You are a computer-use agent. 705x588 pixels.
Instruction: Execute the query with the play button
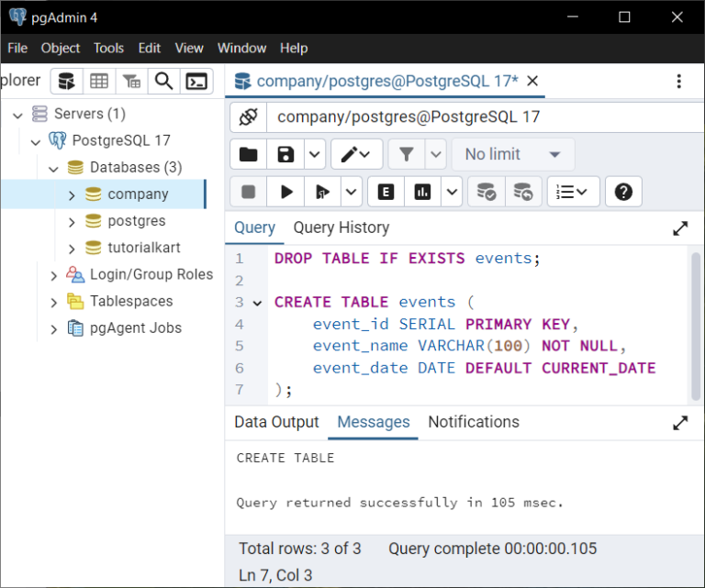point(285,192)
